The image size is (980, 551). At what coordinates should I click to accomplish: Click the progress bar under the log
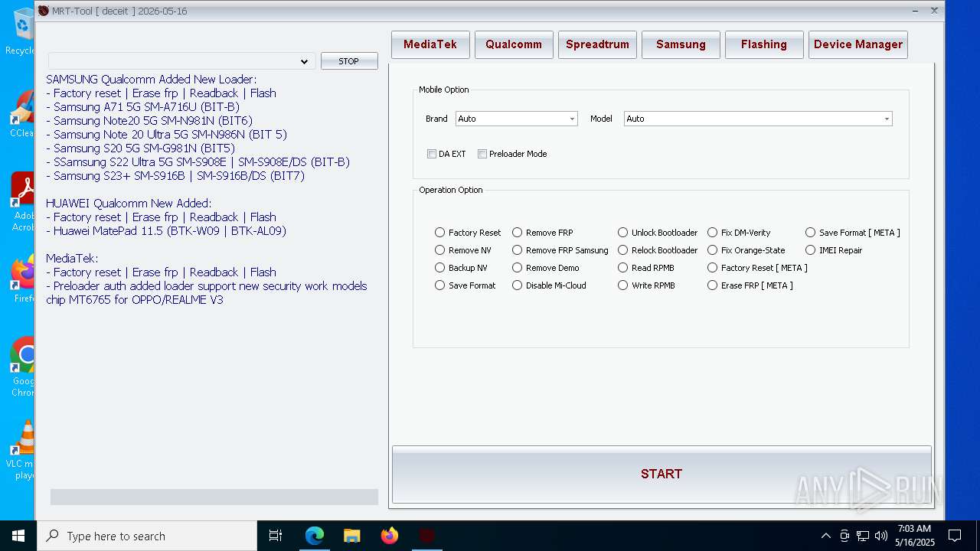coord(214,497)
